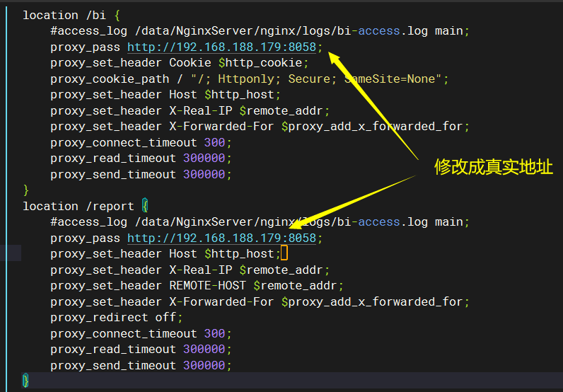
Task: Click the 'location /report' directive text
Action: click(78, 207)
